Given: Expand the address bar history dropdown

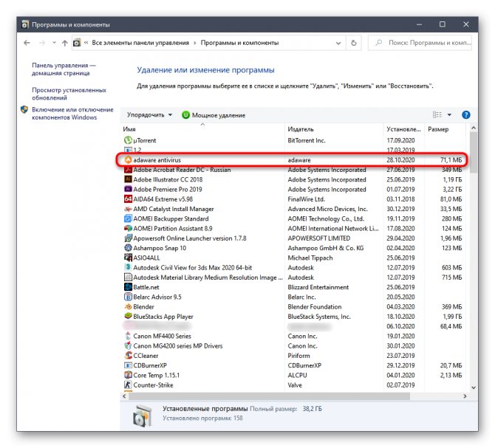Looking at the screenshot, I should pyautogui.click(x=338, y=43).
